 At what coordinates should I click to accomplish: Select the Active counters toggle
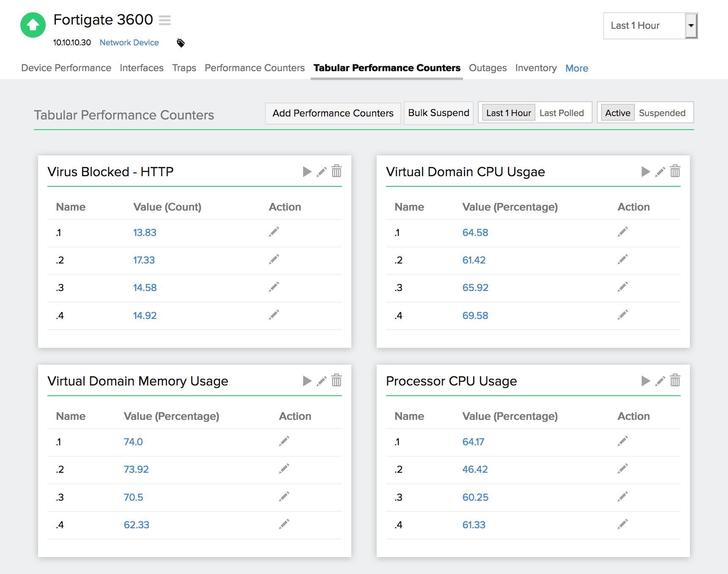617,113
